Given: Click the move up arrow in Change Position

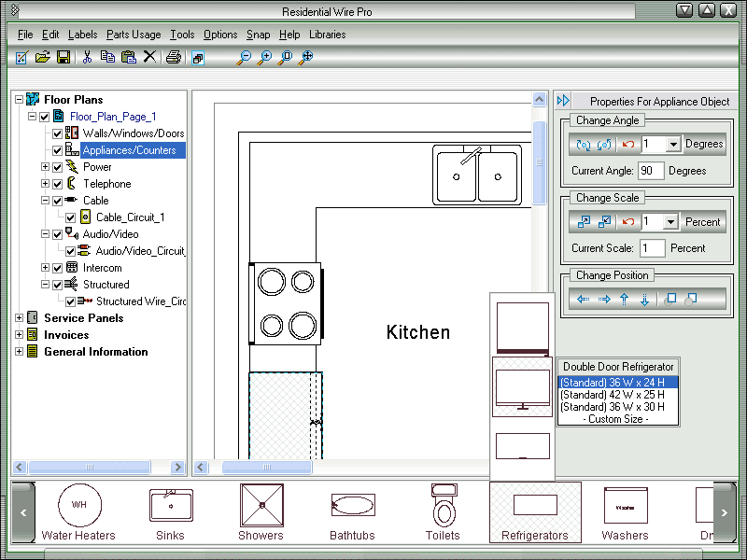Looking at the screenshot, I should tap(624, 300).
